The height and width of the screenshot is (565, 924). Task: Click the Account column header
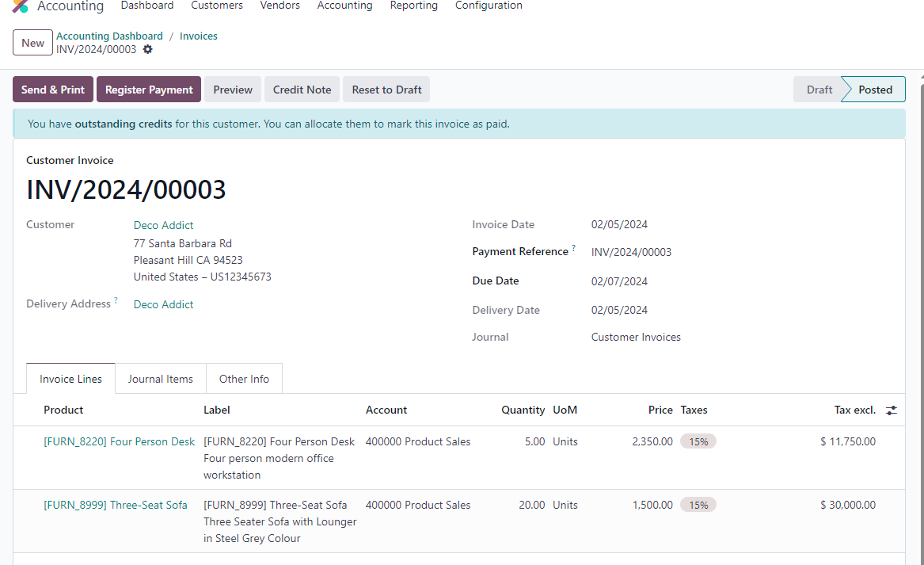pyautogui.click(x=386, y=410)
